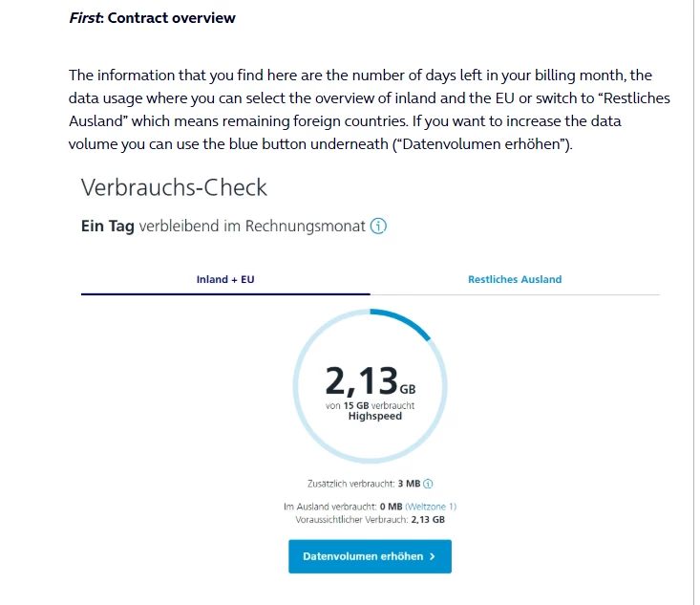700x605 pixels.
Task: Click the Verbrauchs-Check heading
Action: (174, 187)
